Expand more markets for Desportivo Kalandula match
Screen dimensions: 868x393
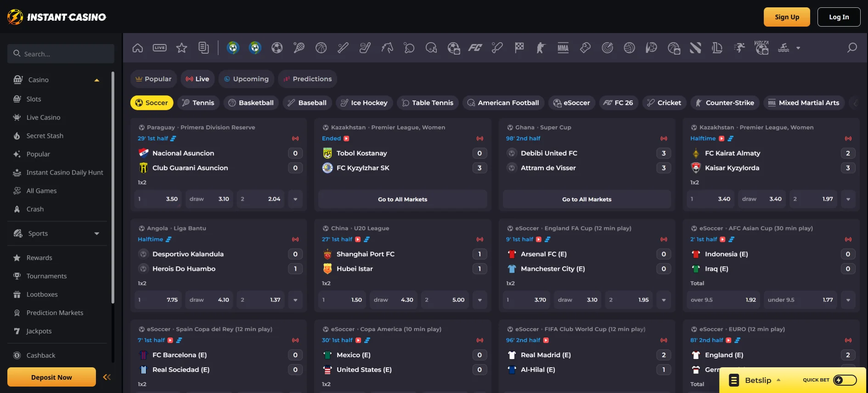click(295, 300)
